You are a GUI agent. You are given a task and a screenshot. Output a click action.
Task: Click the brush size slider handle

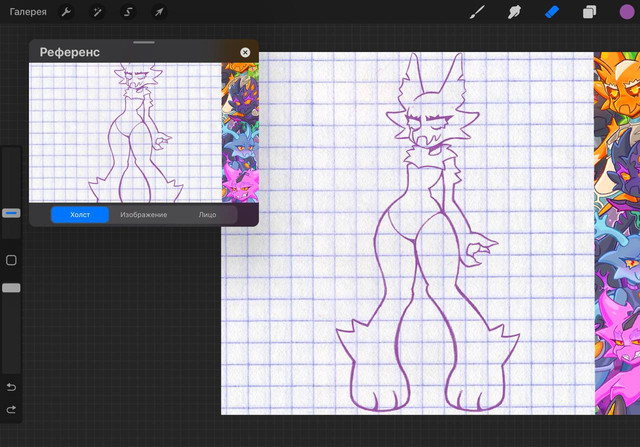[x=11, y=213]
